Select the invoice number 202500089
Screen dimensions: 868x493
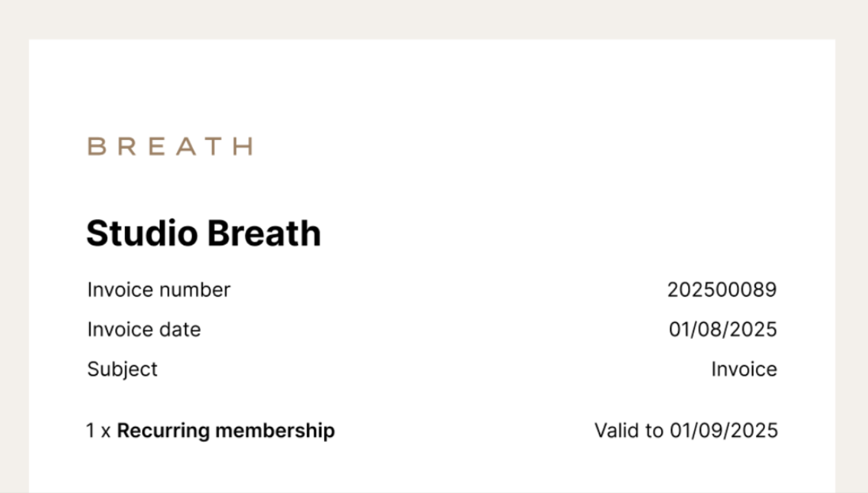tap(722, 290)
